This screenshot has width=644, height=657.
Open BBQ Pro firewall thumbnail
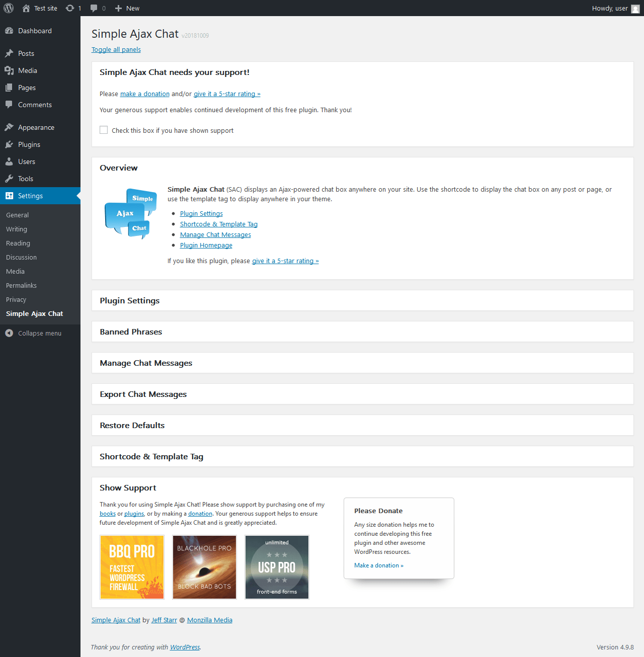(132, 567)
